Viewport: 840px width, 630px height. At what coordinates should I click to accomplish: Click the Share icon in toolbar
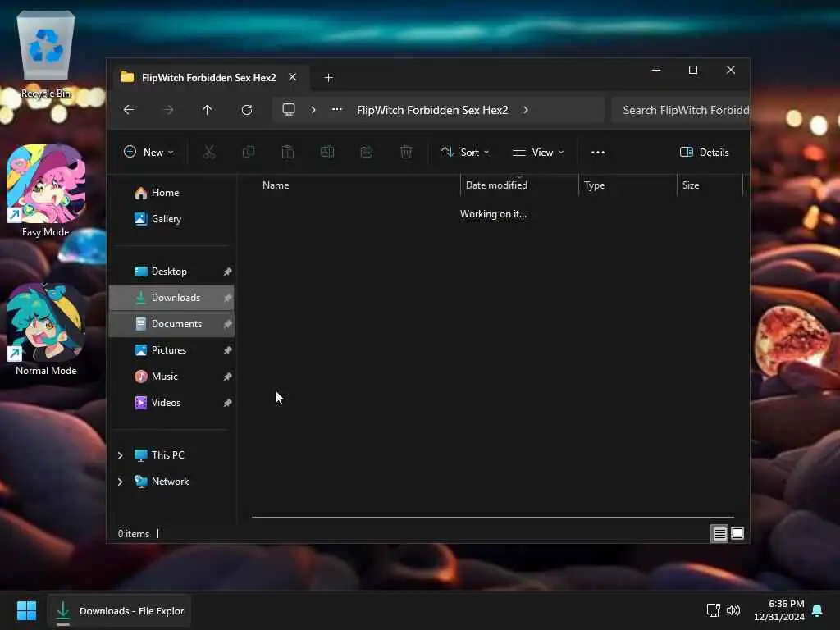(x=367, y=152)
